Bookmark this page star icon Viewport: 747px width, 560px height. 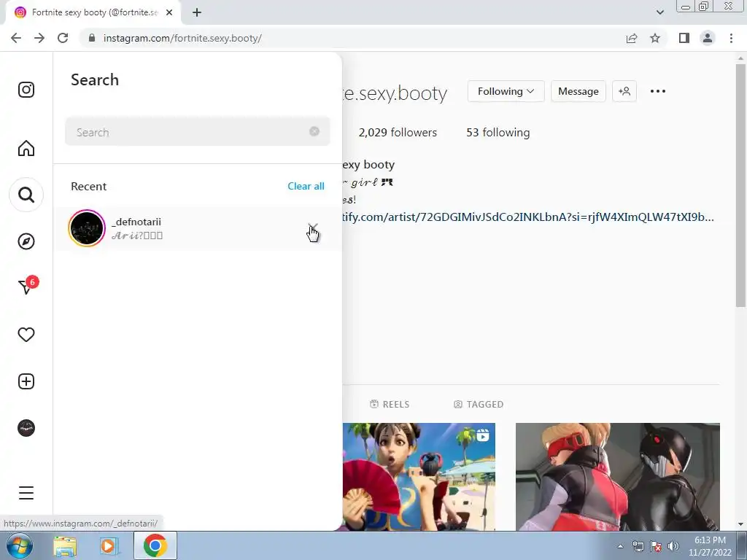(655, 38)
